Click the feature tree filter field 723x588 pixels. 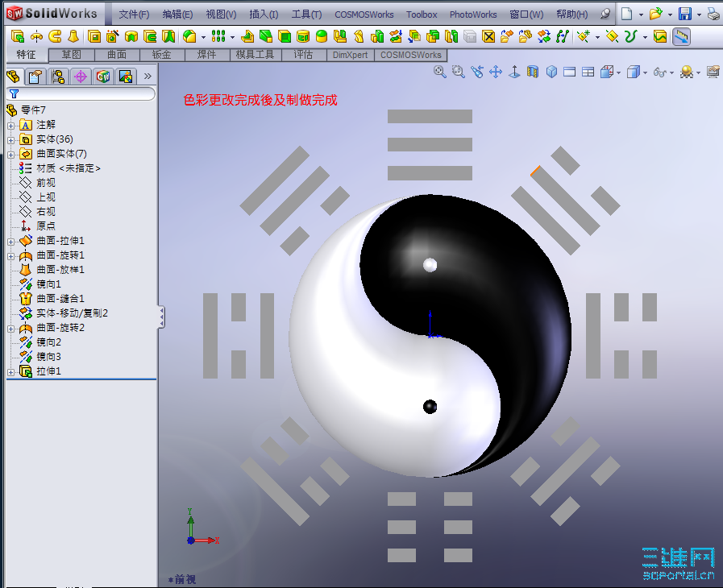click(x=81, y=94)
